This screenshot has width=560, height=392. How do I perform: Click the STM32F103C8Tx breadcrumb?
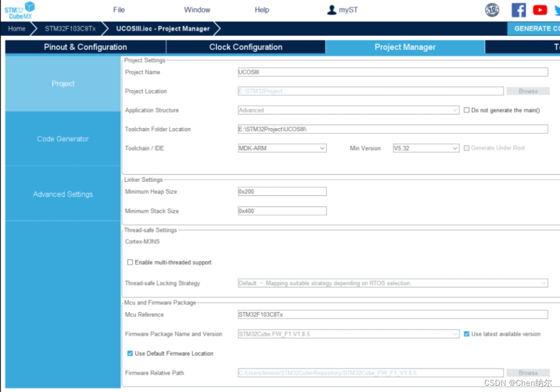tap(70, 28)
